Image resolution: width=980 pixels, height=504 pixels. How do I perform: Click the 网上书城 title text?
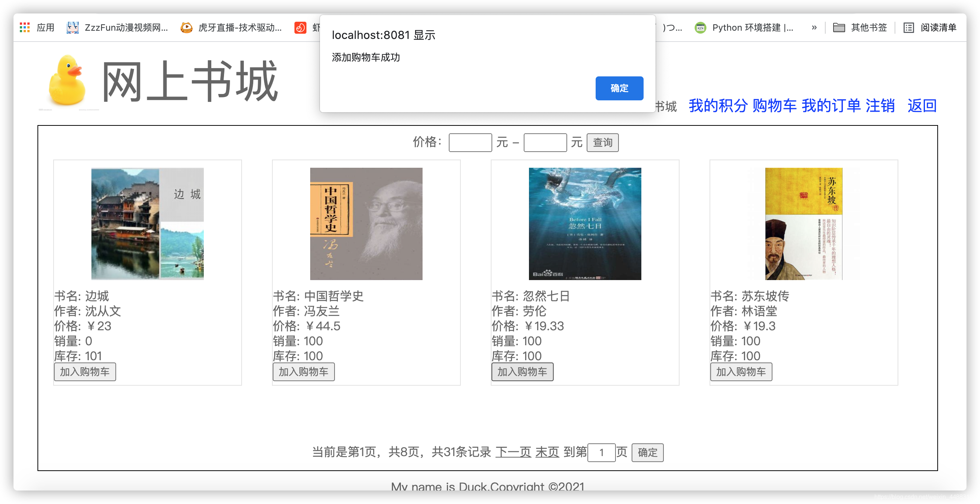coord(190,81)
